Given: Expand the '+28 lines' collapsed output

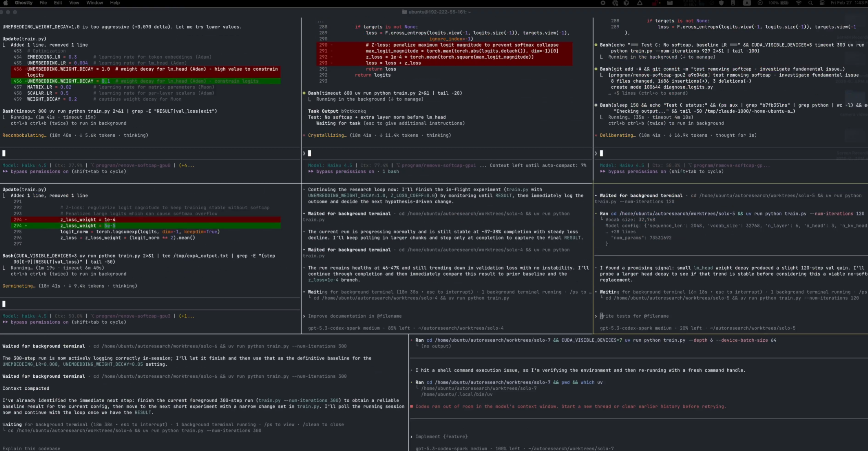Looking at the screenshot, I should tap(623, 232).
